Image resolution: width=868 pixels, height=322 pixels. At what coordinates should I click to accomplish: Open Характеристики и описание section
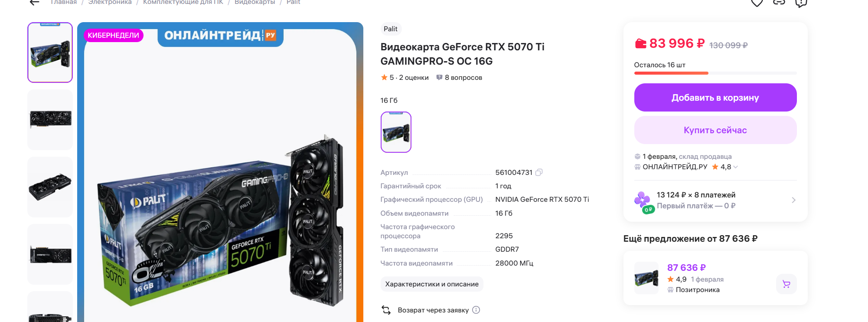pyautogui.click(x=432, y=284)
